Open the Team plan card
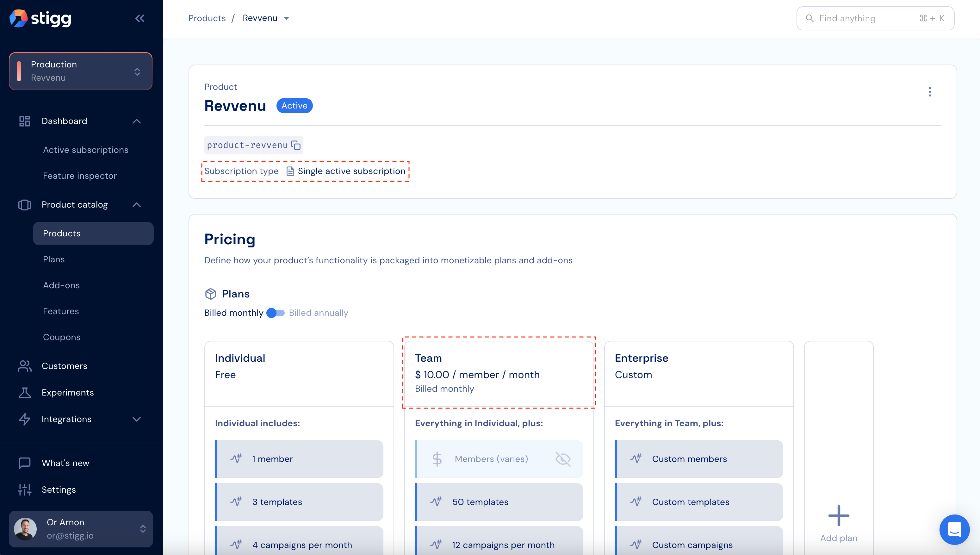980x555 pixels. pyautogui.click(x=499, y=373)
